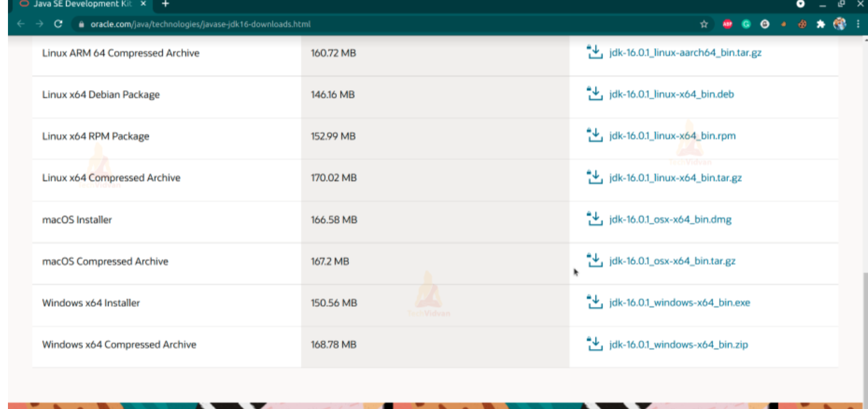Click download icon for windows-x64 exe
The height and width of the screenshot is (409, 868).
click(594, 302)
